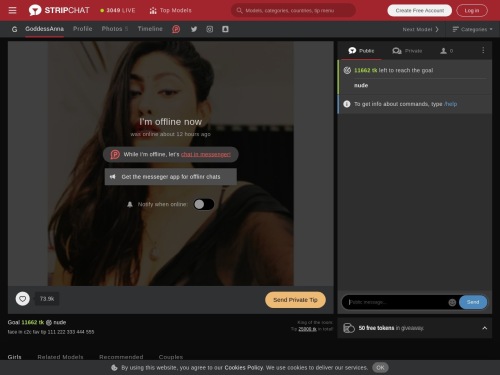Click the chat in messenger link
The height and width of the screenshot is (375, 500).
click(x=206, y=154)
